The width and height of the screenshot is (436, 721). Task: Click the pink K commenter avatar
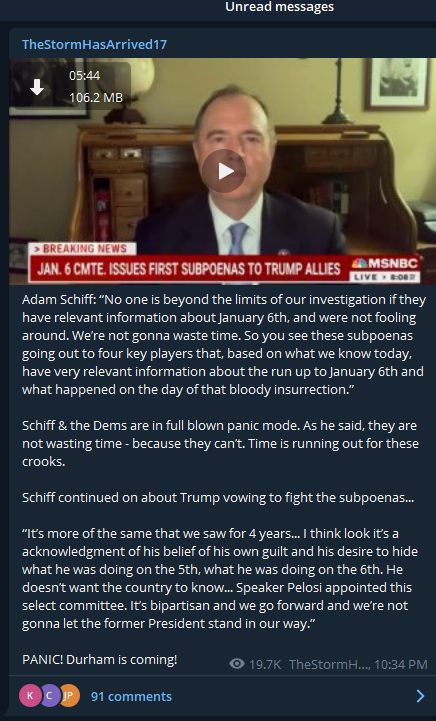30,696
